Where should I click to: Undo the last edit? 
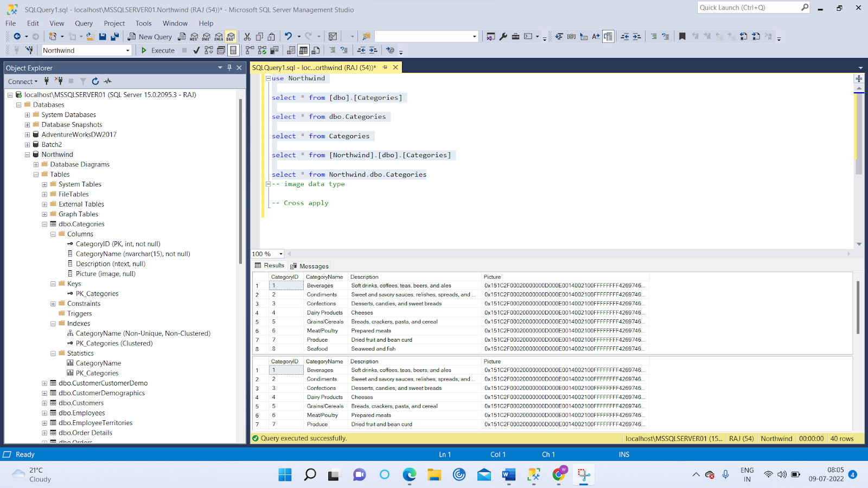pyautogui.click(x=288, y=36)
